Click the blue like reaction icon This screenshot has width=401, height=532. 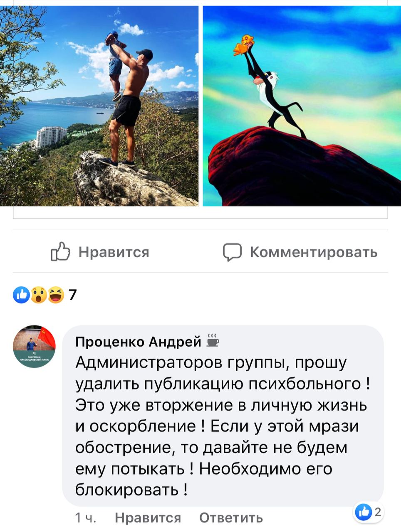click(21, 295)
